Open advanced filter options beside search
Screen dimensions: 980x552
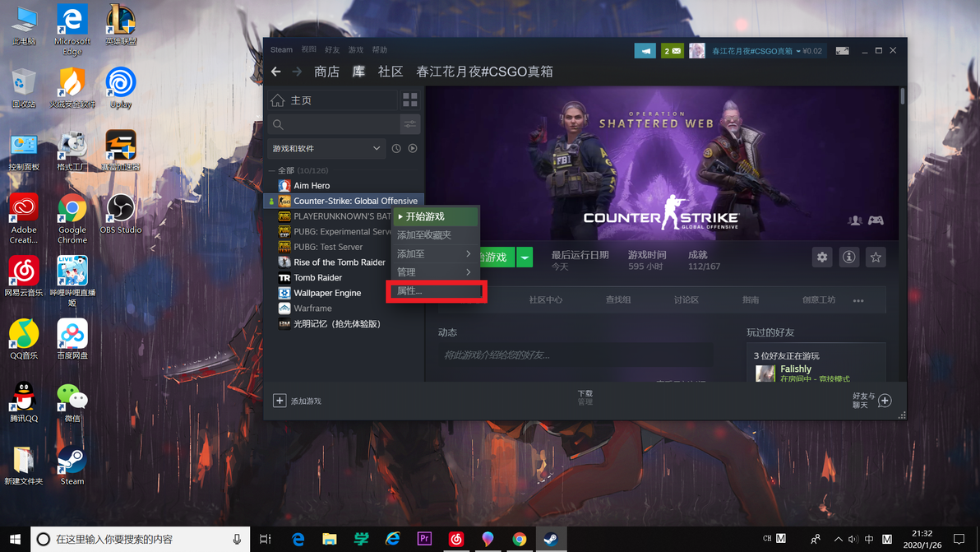click(410, 124)
